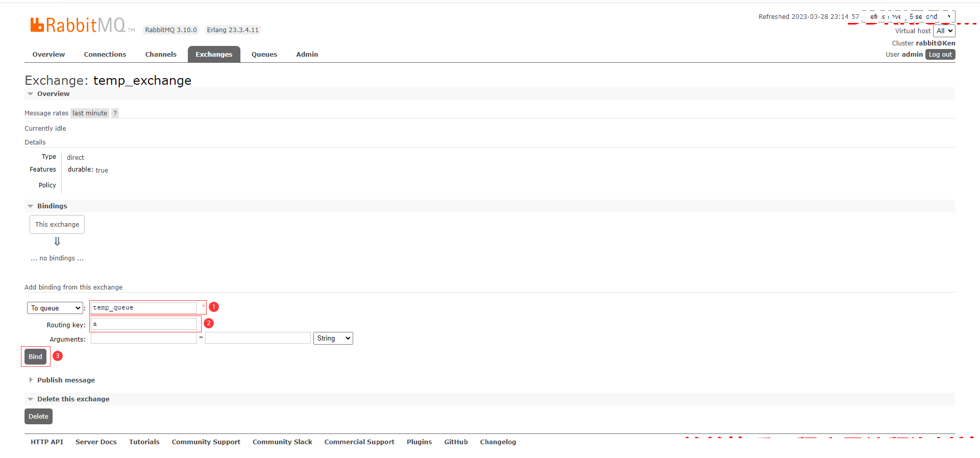
Task: Go to the Queues tab
Action: 264,54
